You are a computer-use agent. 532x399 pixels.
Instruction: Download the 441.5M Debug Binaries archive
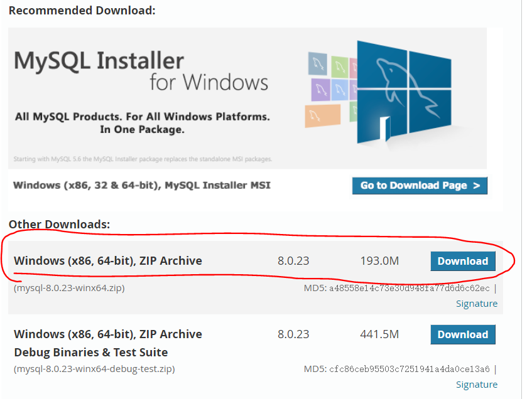tap(463, 334)
